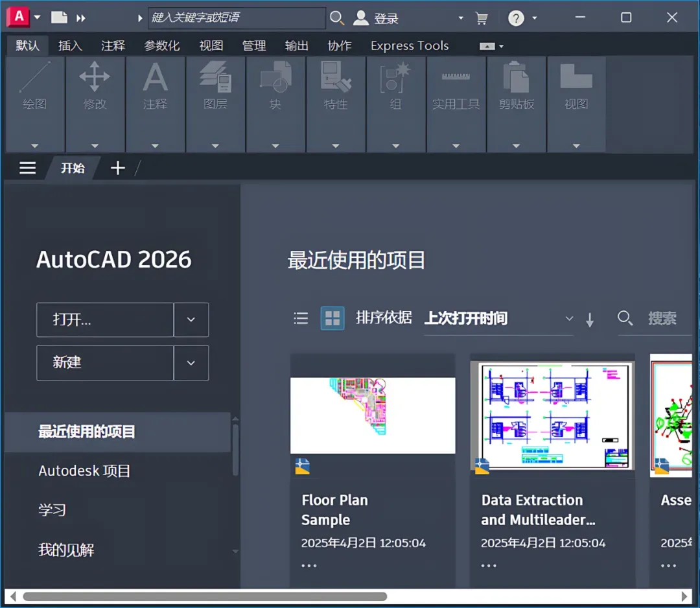Expand the 绘图 panel bottom arrow
The width and height of the screenshot is (700, 608).
35,146
